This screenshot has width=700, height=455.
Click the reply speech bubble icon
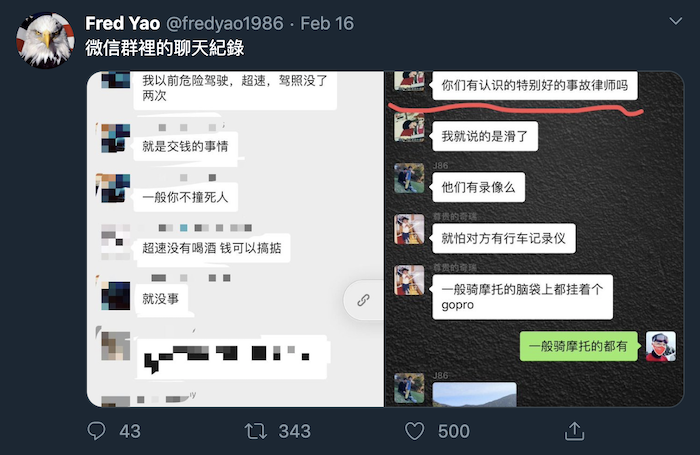[96, 431]
